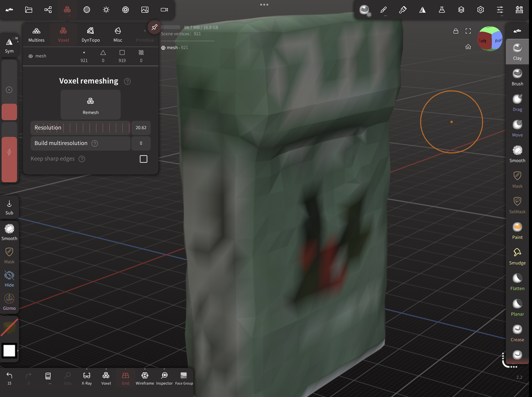Screen dimensions: 532x397
Task: Switch to the DynTopo tab
Action: point(90,34)
